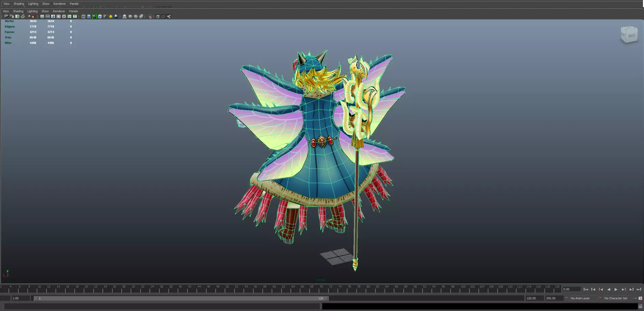Click the greyed Multisample Anti-aliasing icon
The image size is (644, 311).
[136, 16]
